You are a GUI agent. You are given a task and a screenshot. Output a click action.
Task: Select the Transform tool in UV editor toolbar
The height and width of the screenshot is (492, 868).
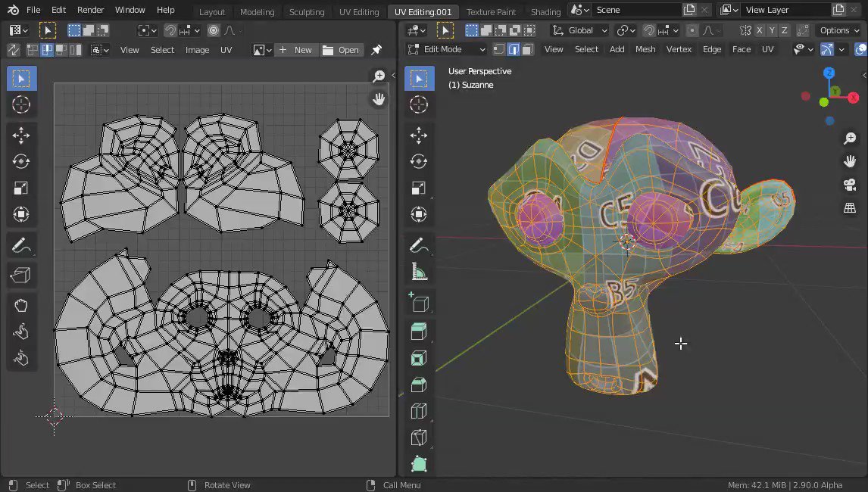pos(21,214)
